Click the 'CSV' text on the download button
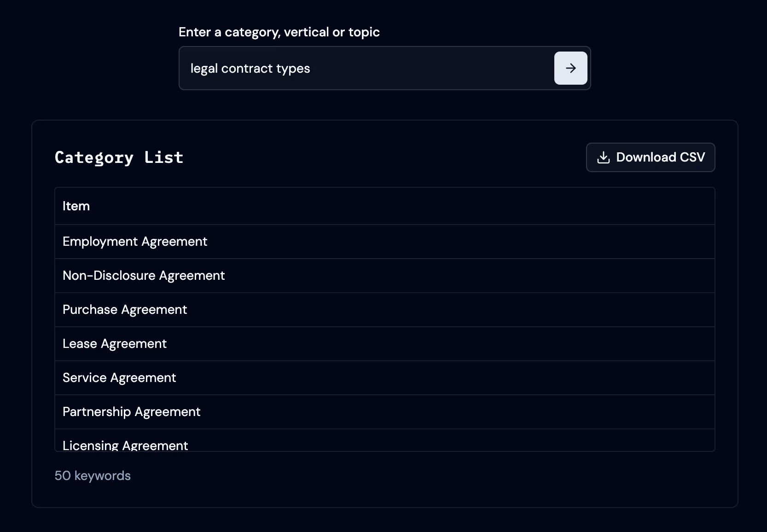The height and width of the screenshot is (532, 767). coord(692,157)
